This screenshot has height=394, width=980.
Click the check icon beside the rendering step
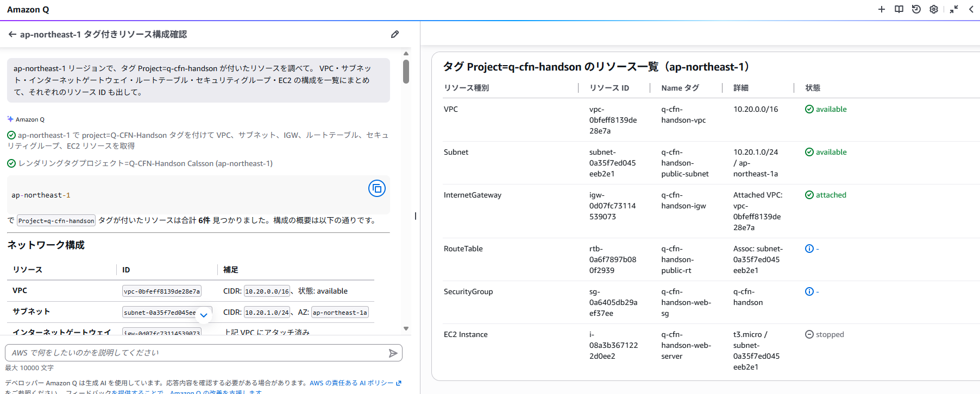11,163
